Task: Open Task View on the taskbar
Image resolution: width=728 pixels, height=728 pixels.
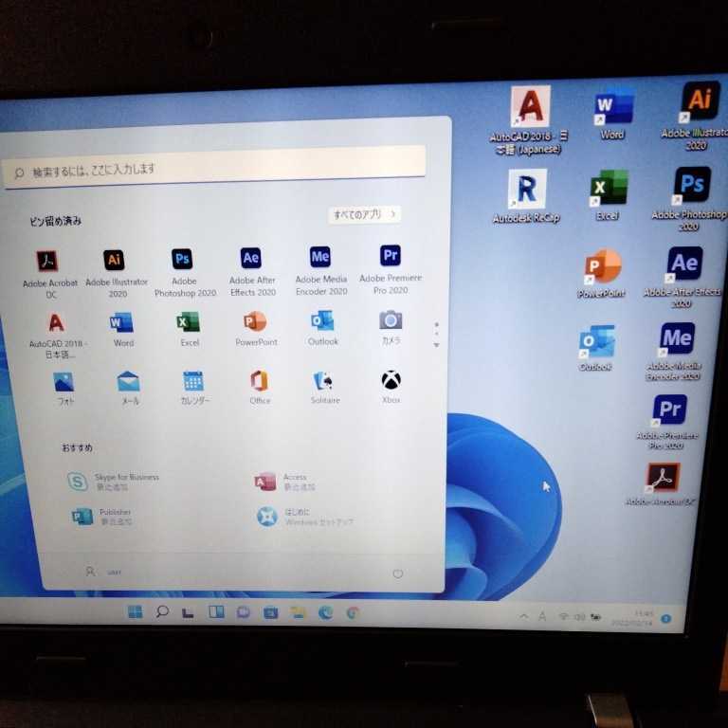Action: click(188, 613)
